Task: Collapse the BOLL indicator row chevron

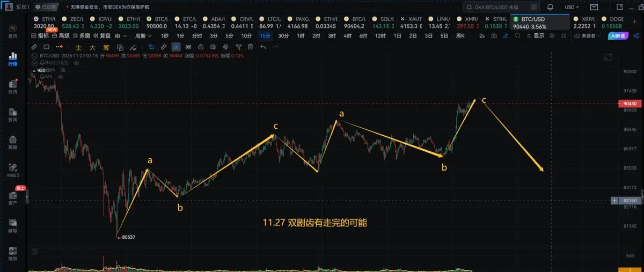Action: (35, 63)
